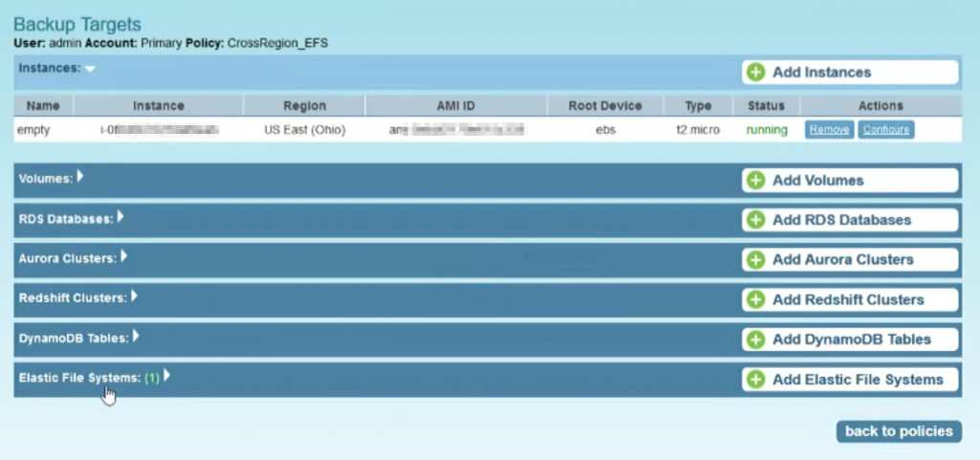
Task: Click the Instance column header
Action: point(159,105)
